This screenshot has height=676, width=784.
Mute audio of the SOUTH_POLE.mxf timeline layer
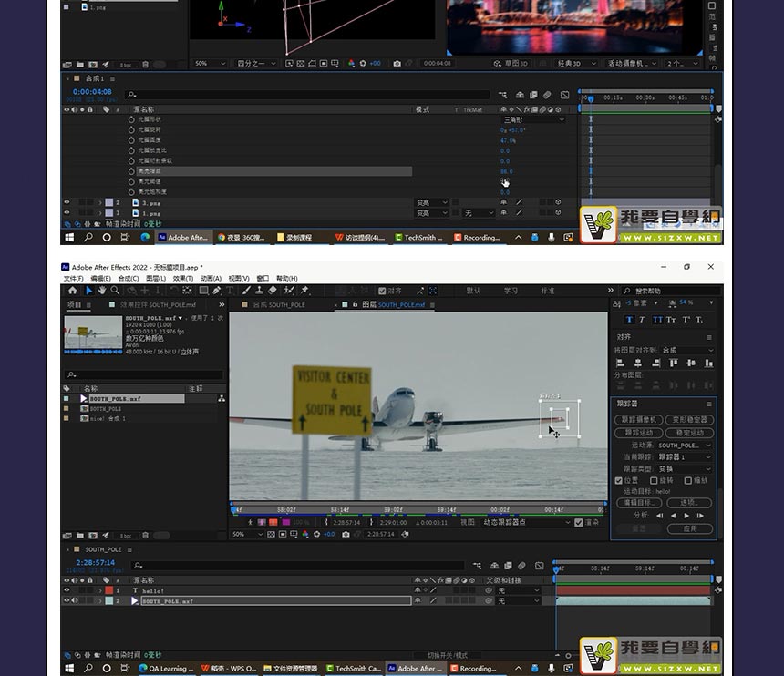(x=75, y=600)
